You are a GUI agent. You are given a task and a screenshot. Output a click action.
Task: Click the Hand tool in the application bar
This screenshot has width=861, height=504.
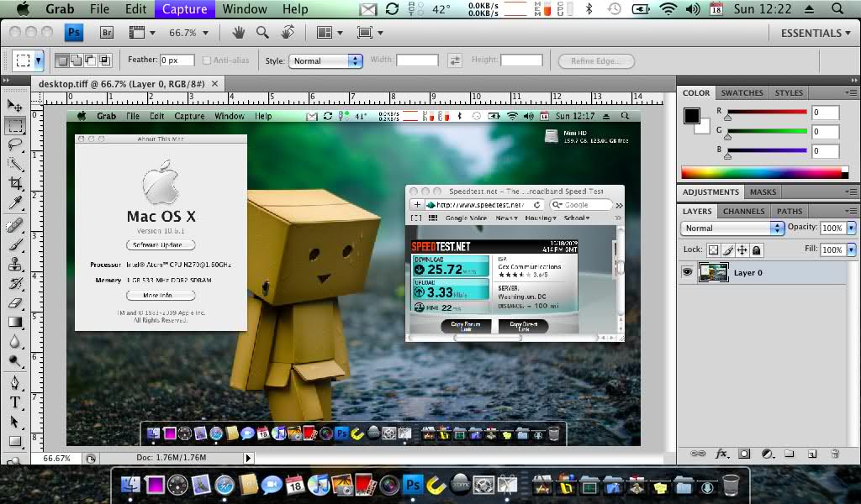pyautogui.click(x=238, y=33)
